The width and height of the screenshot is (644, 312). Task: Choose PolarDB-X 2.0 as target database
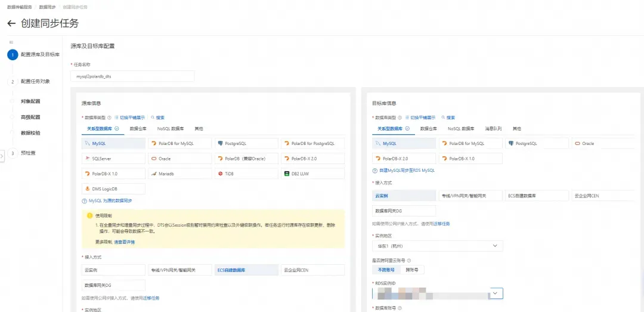(404, 158)
